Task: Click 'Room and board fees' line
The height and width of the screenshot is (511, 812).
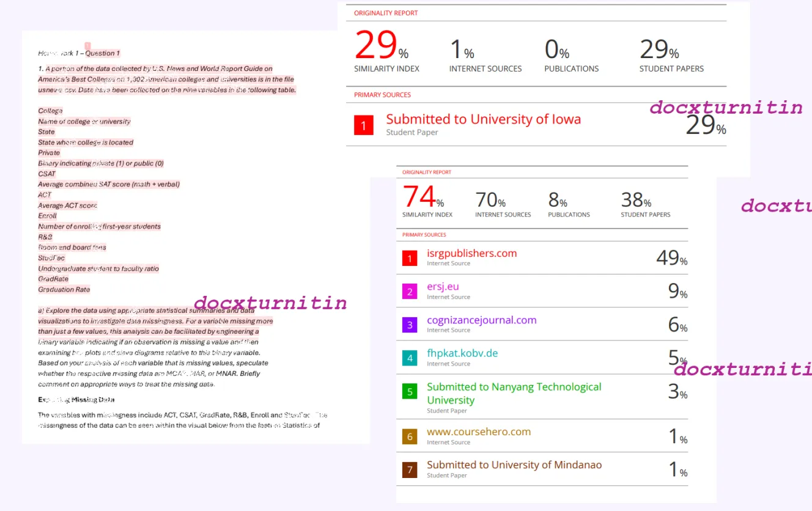Action: click(x=72, y=247)
